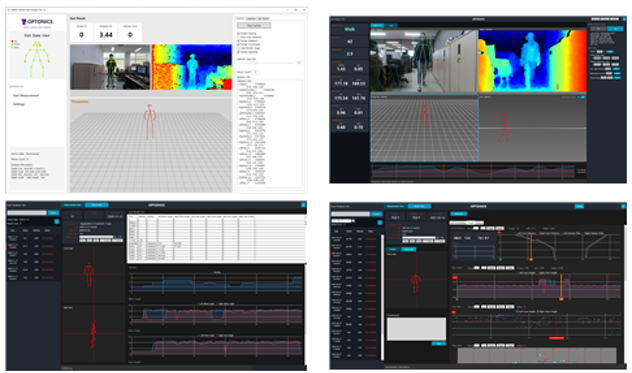The image size is (632, 373).
Task: Open Settings in the light window's sidebar
Action: (x=19, y=104)
